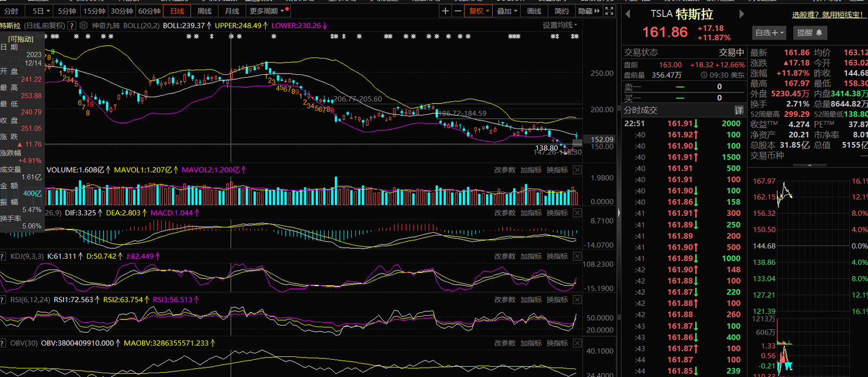Click 改参数 for the RSI indicator
This screenshot has height=377, width=868.
[505, 300]
